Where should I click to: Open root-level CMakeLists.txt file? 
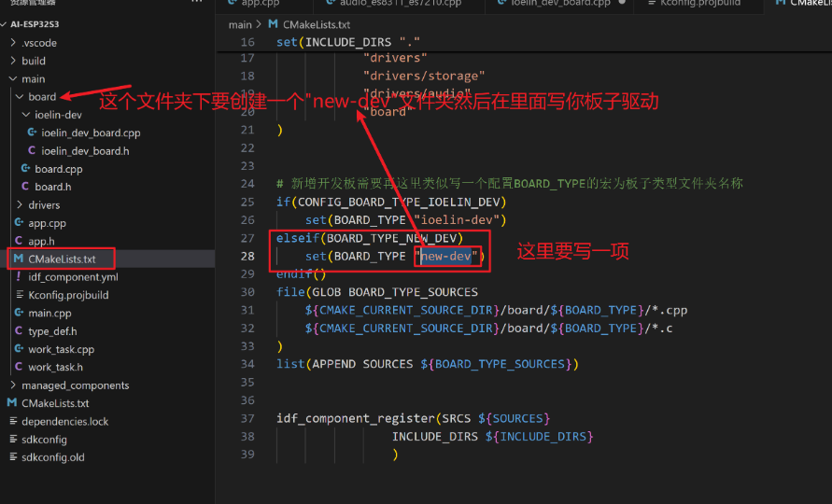55,403
